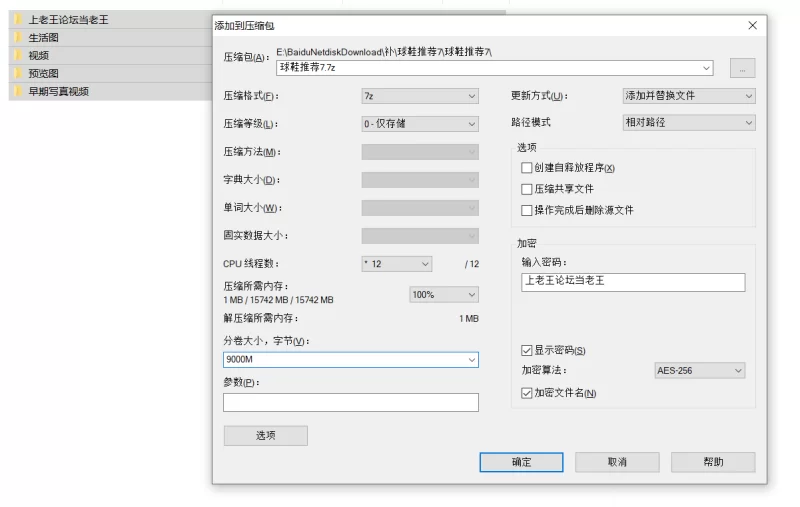Select the 早期写真视频 folder name

point(59,91)
